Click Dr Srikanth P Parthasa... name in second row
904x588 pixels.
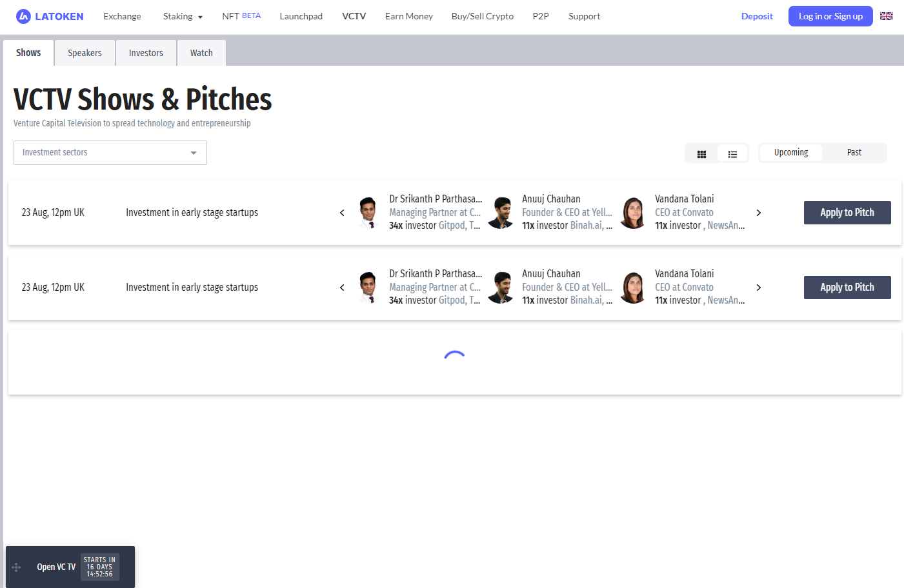pos(436,274)
